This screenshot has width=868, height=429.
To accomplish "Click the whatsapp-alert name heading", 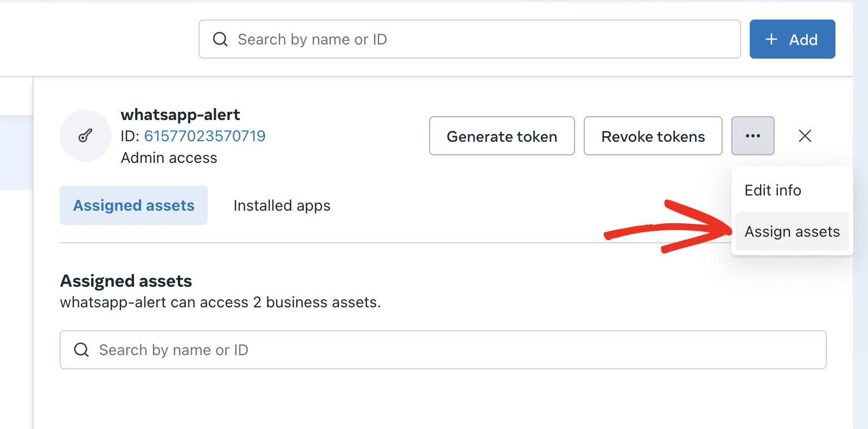I will tap(180, 115).
